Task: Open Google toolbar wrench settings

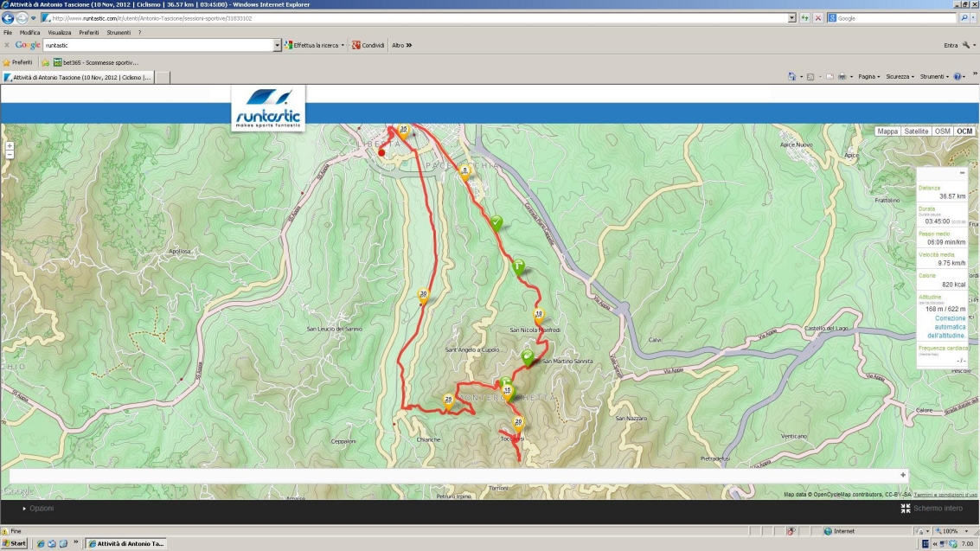Action: point(966,45)
